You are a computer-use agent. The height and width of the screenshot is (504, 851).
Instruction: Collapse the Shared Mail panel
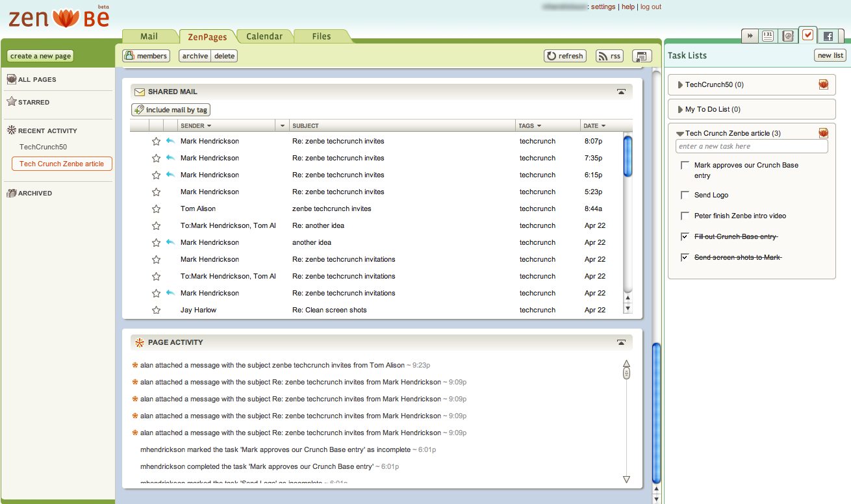point(622,92)
